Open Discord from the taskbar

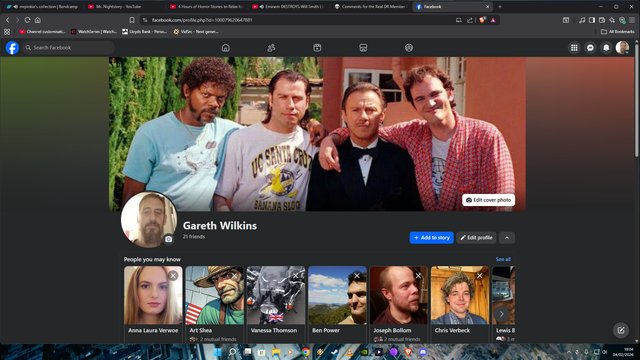[x=423, y=352]
